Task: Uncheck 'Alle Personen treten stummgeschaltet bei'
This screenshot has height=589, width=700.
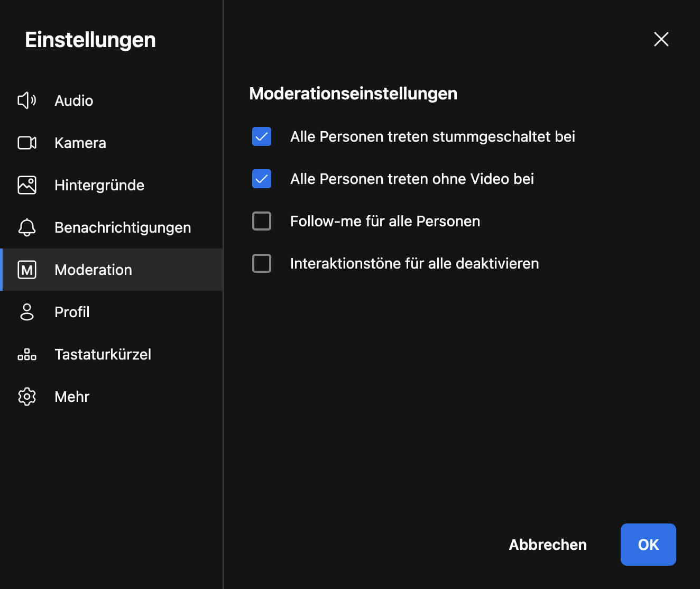Action: pos(262,136)
